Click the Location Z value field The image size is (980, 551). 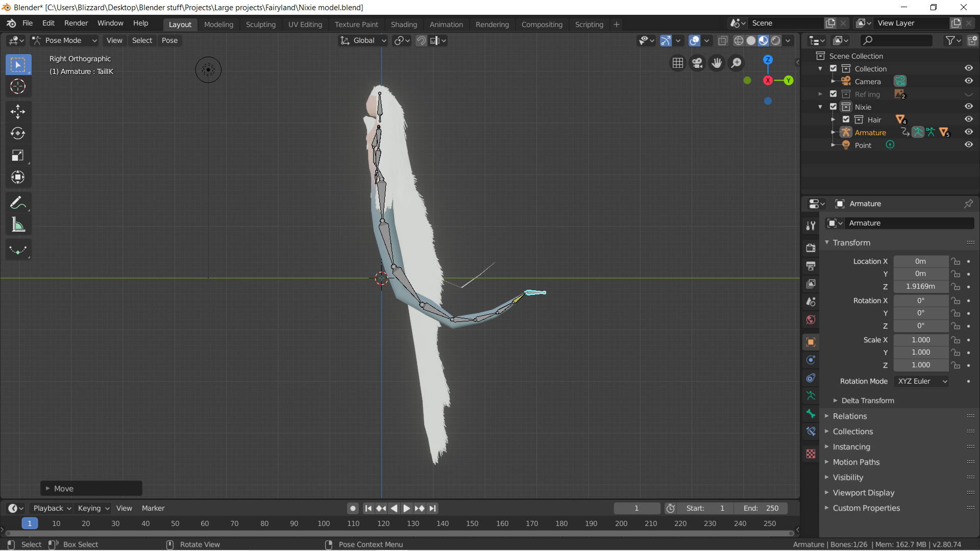coord(920,286)
